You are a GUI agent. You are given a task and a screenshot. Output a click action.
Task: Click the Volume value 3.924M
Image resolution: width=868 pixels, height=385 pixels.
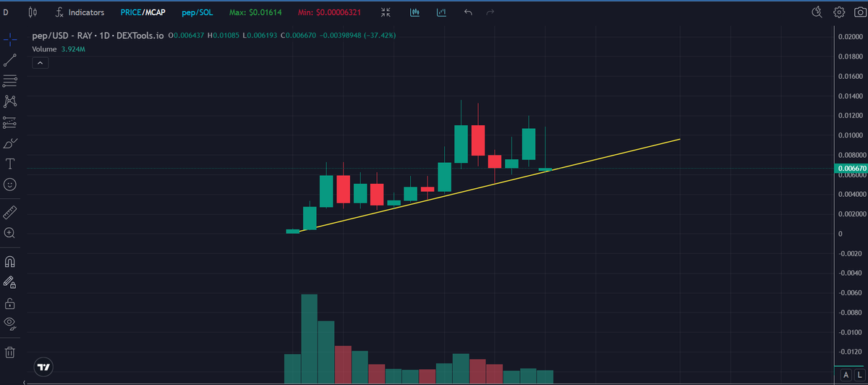pos(74,49)
